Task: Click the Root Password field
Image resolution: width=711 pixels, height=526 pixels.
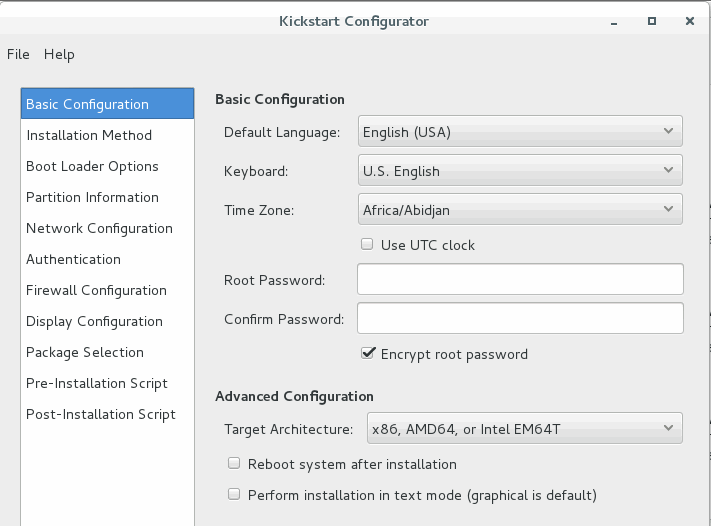Action: click(x=520, y=279)
